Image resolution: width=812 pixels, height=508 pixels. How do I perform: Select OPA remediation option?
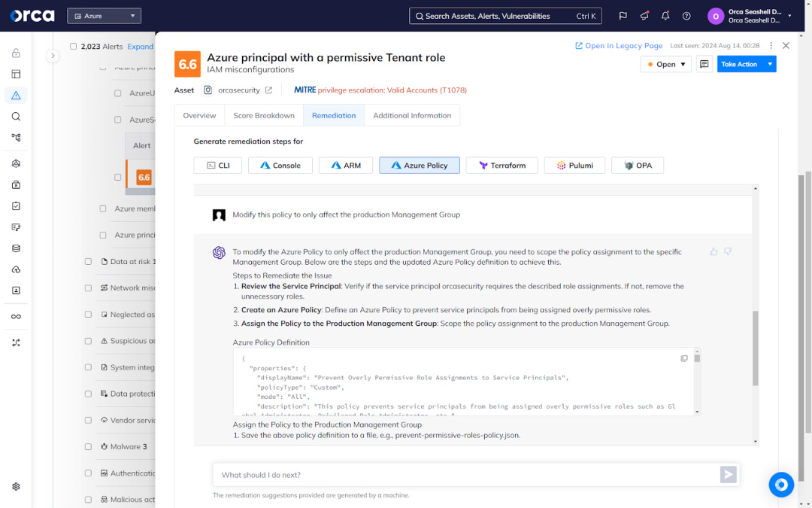point(638,166)
